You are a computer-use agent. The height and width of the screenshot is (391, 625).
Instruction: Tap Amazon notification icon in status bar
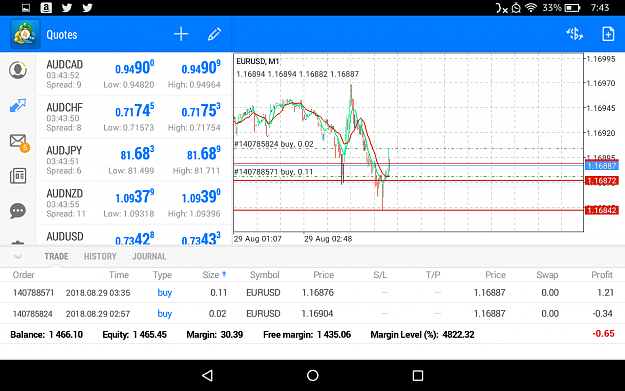pyautogui.click(x=46, y=8)
